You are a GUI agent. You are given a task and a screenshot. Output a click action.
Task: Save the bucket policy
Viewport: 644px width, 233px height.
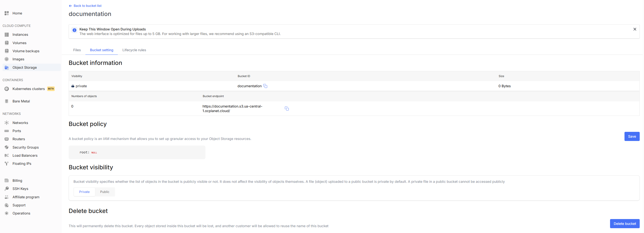(x=632, y=136)
